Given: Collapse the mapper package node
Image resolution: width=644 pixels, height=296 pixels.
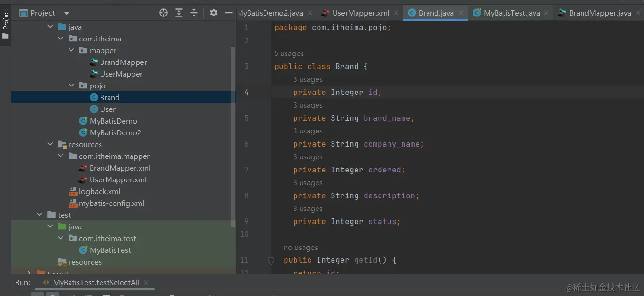Looking at the screenshot, I should (71, 51).
